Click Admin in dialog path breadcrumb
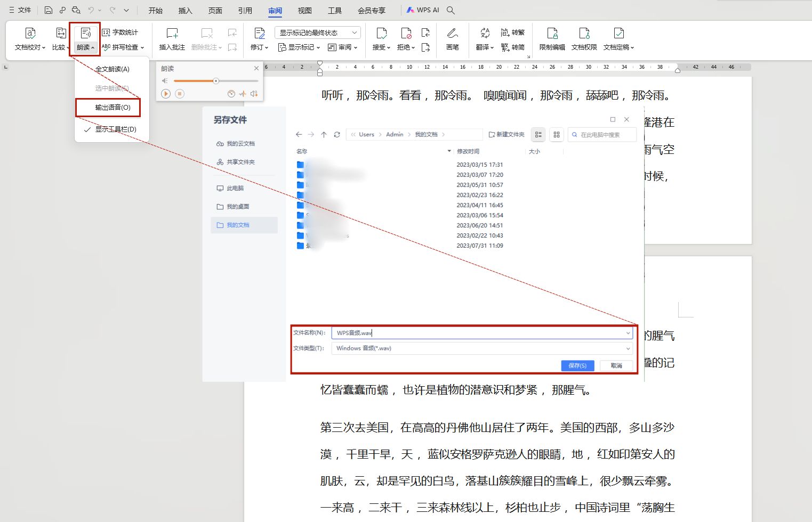Image resolution: width=812 pixels, height=522 pixels. 395,135
